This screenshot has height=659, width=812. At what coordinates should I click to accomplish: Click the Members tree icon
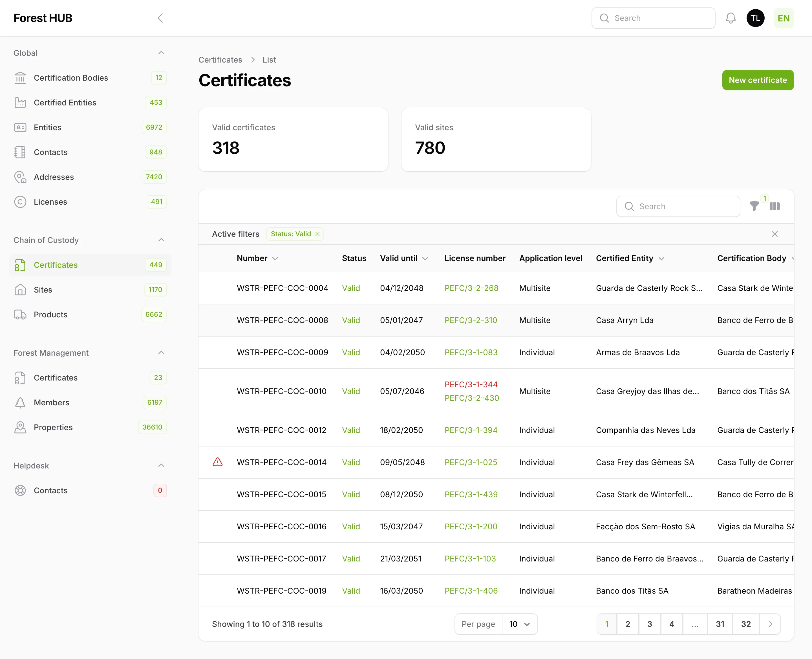(20, 403)
